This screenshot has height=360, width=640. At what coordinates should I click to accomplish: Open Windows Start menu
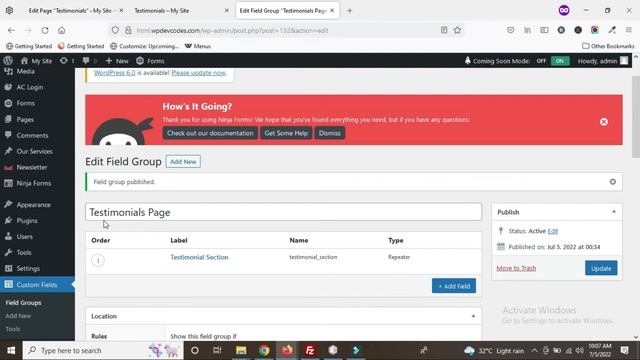point(11,350)
